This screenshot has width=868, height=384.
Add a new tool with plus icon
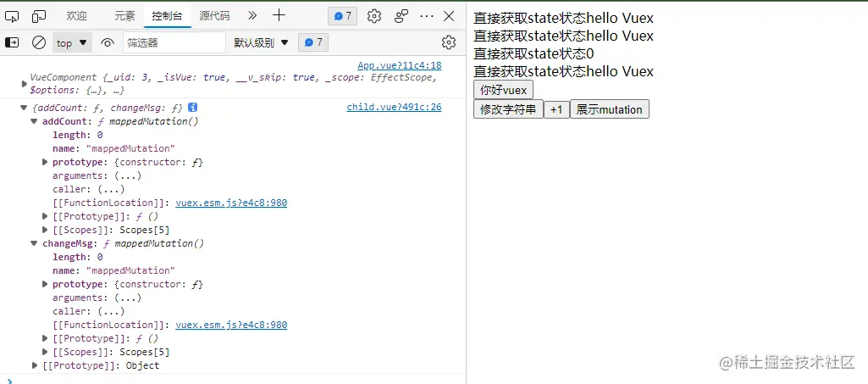point(279,15)
